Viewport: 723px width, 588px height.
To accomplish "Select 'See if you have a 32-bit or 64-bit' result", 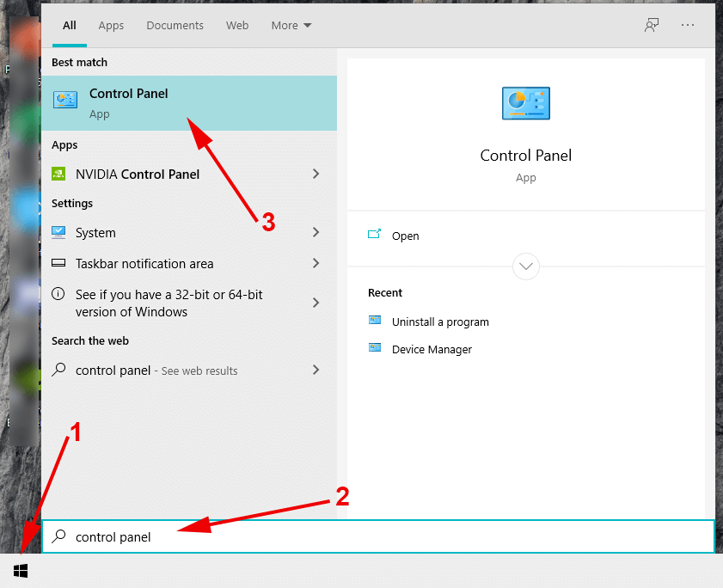I will pyautogui.click(x=189, y=303).
